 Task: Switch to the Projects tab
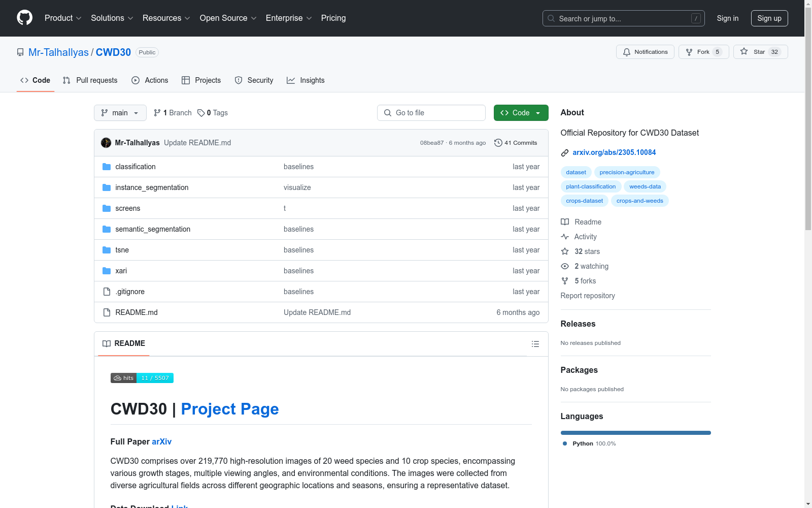[201, 80]
